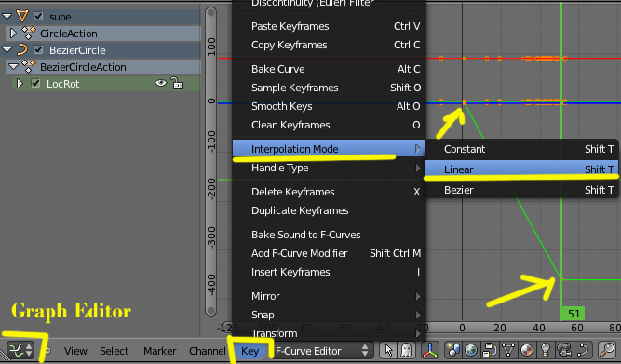Select Copy Keyframes
The width and height of the screenshot is (621, 364).
point(329,45)
